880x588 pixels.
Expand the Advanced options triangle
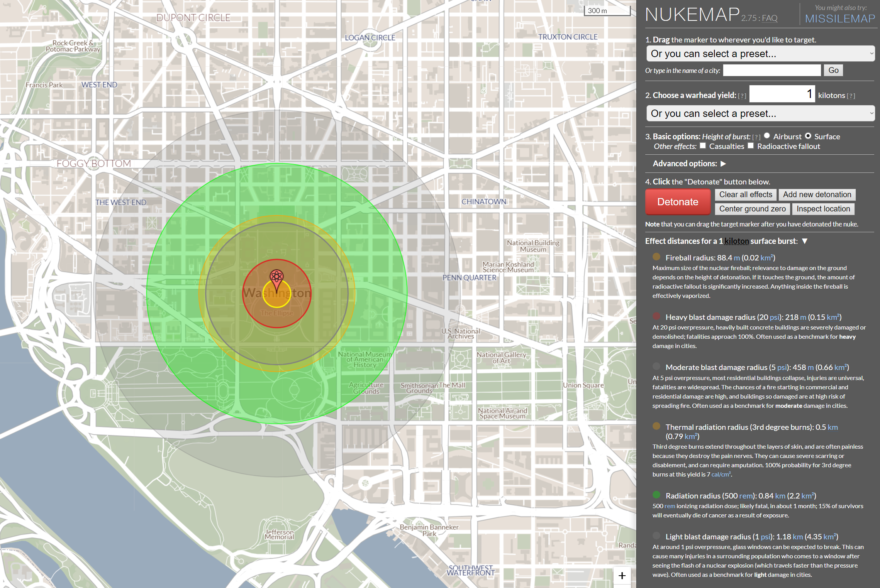[723, 164]
